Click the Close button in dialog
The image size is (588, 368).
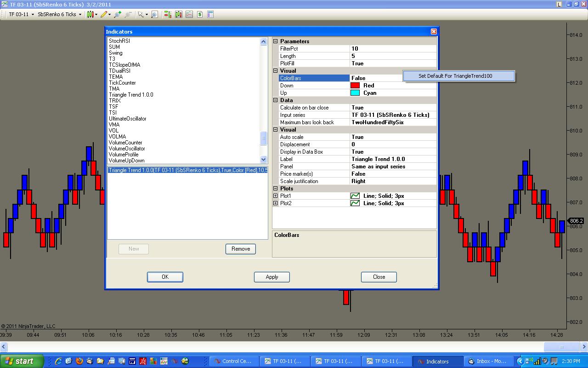379,277
